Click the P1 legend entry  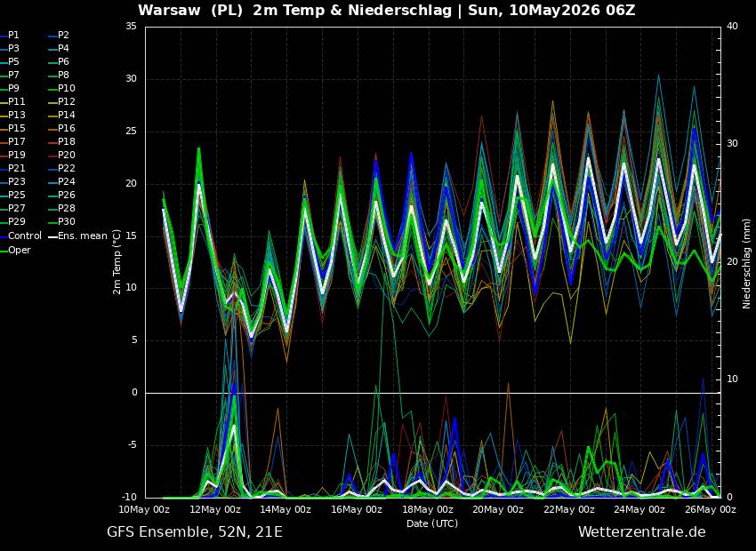pos(10,36)
